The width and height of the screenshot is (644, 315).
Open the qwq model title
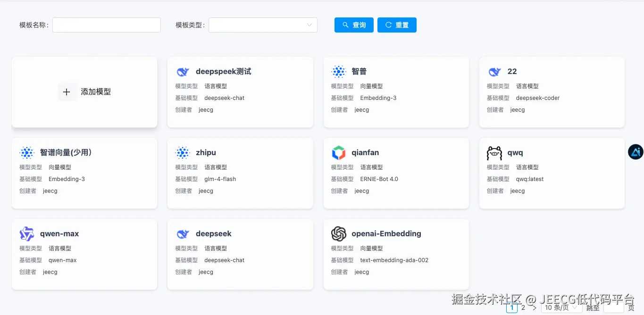pyautogui.click(x=515, y=153)
